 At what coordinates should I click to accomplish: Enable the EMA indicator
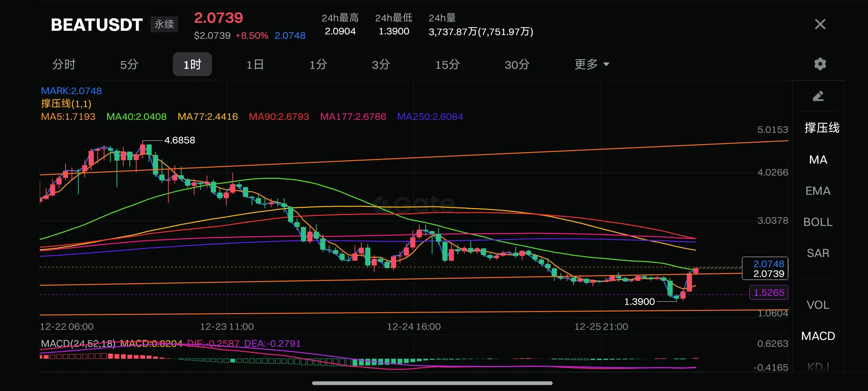click(x=818, y=191)
